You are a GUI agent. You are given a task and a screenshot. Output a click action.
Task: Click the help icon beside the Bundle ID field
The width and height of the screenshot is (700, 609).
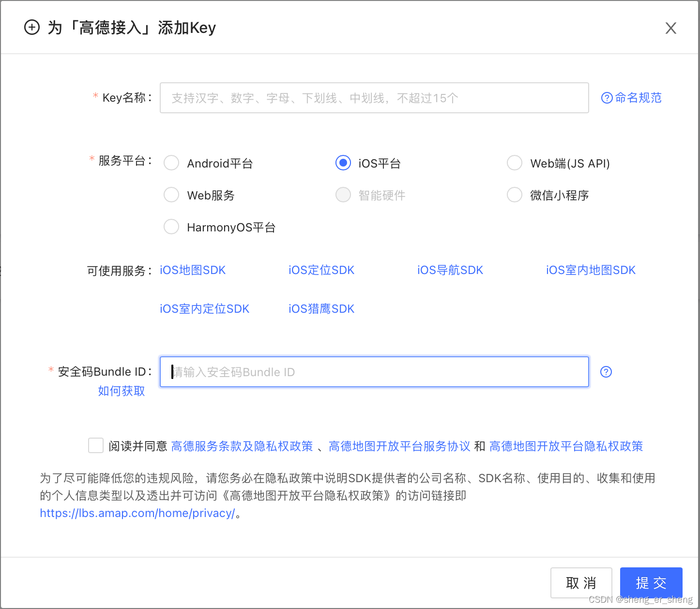[606, 372]
